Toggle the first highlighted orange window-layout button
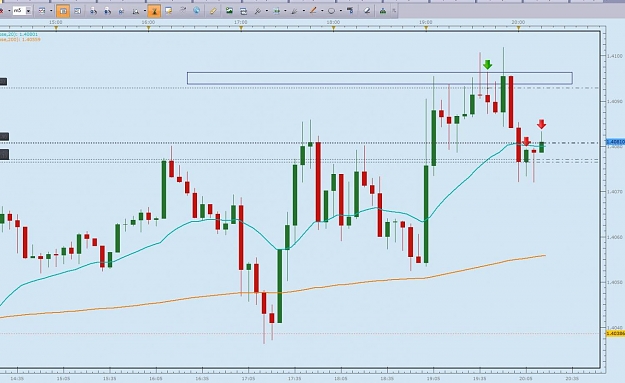 (x=63, y=11)
